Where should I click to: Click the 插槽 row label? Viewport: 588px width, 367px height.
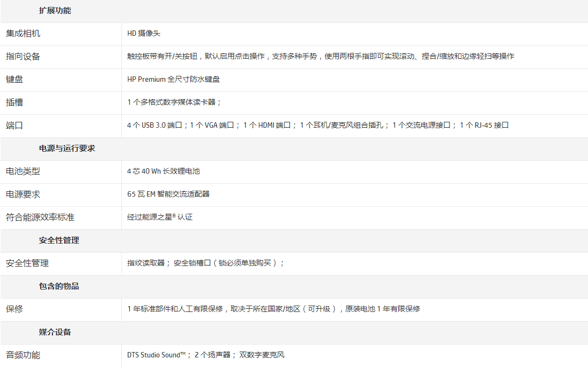(14, 103)
